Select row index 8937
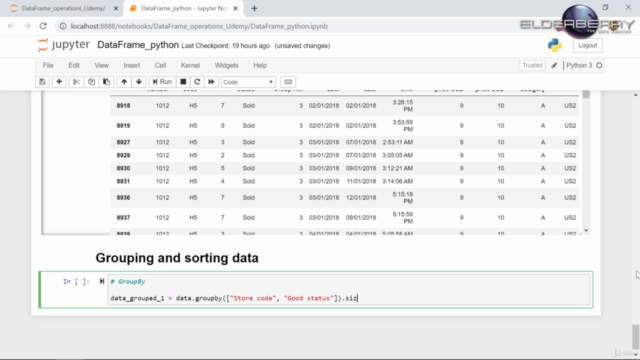The width and height of the screenshot is (640, 360). tap(123, 218)
